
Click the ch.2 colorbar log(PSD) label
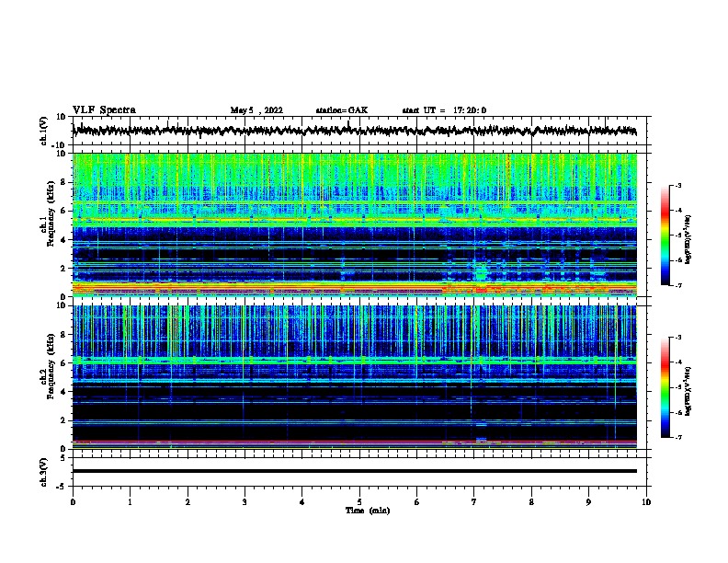(688, 392)
